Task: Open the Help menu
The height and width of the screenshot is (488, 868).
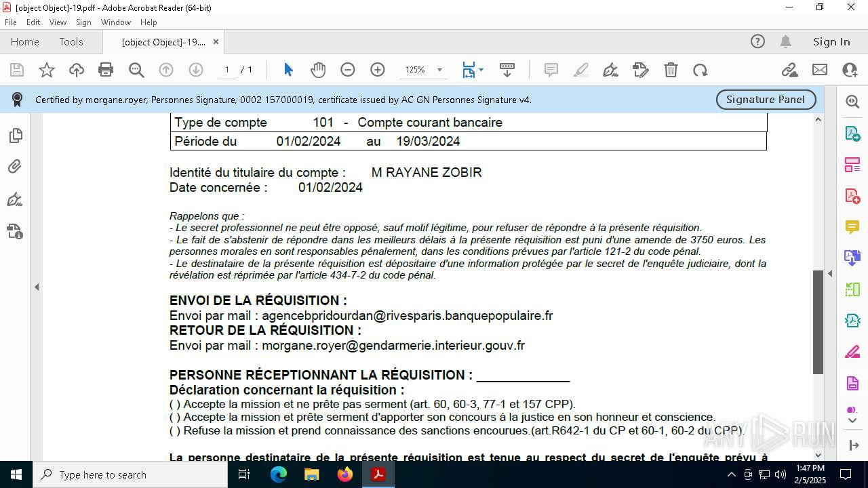Action: pos(149,22)
